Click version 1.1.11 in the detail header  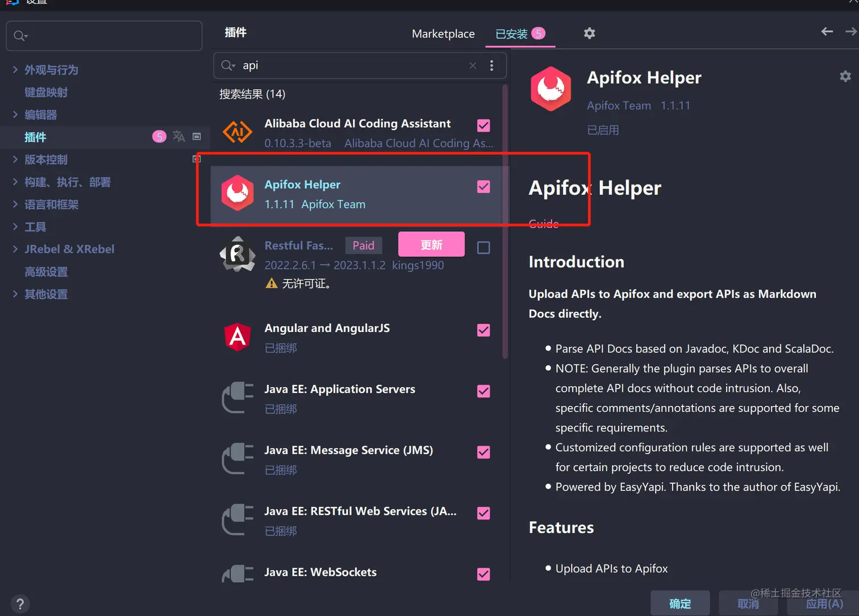click(675, 106)
